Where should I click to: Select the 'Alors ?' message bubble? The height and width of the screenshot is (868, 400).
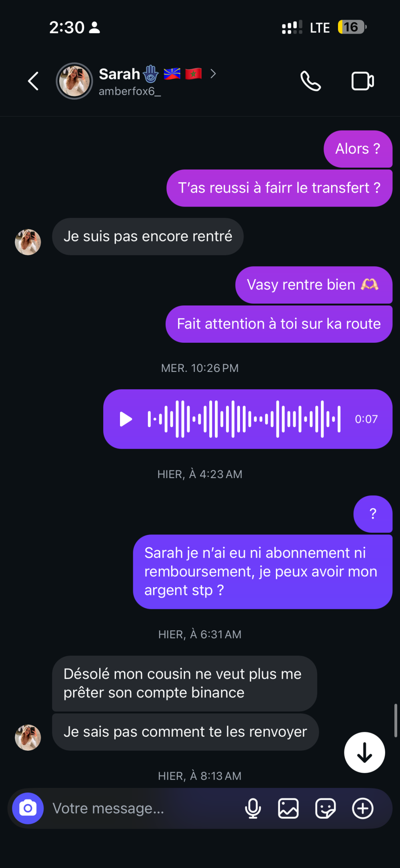tap(358, 149)
